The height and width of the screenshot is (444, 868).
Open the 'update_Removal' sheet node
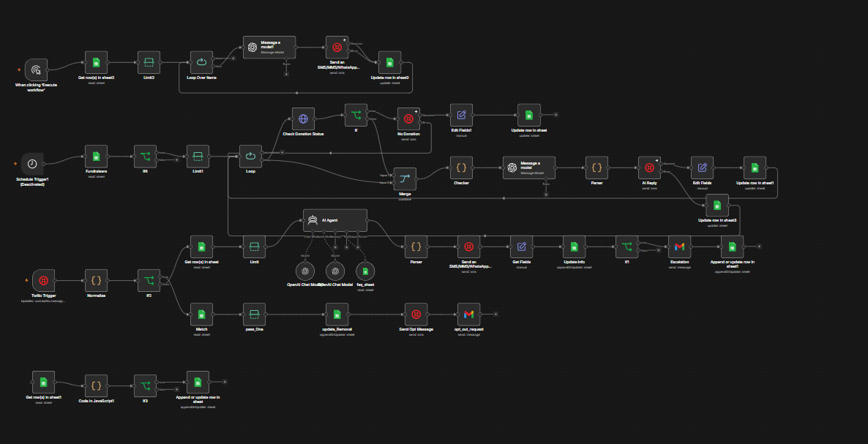337,314
